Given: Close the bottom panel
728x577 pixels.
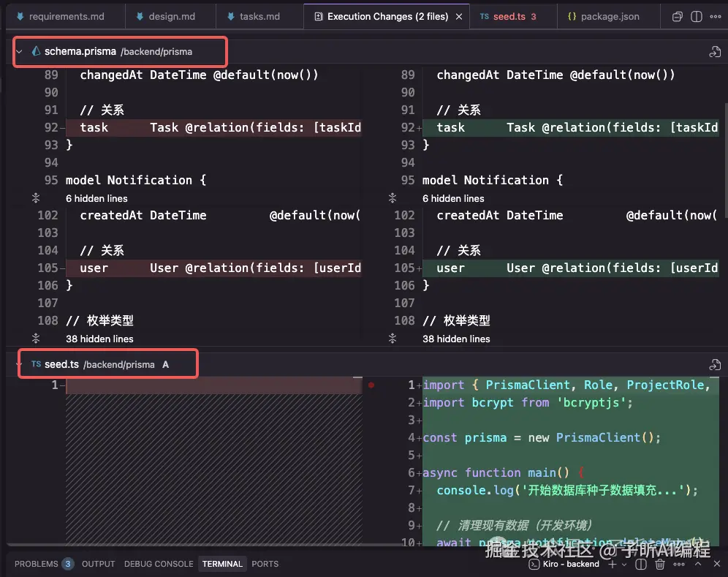Looking at the screenshot, I should click(x=717, y=564).
